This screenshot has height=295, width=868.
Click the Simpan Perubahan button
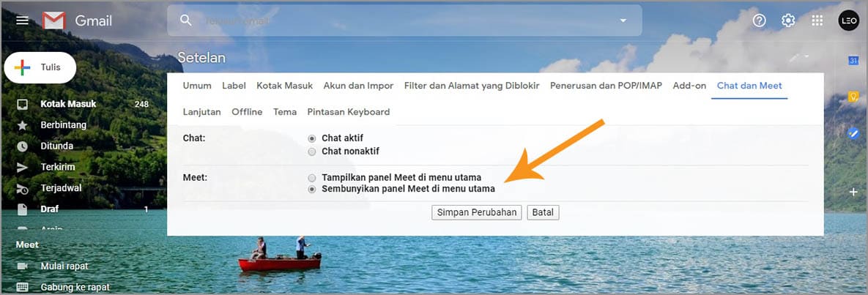pos(477,212)
